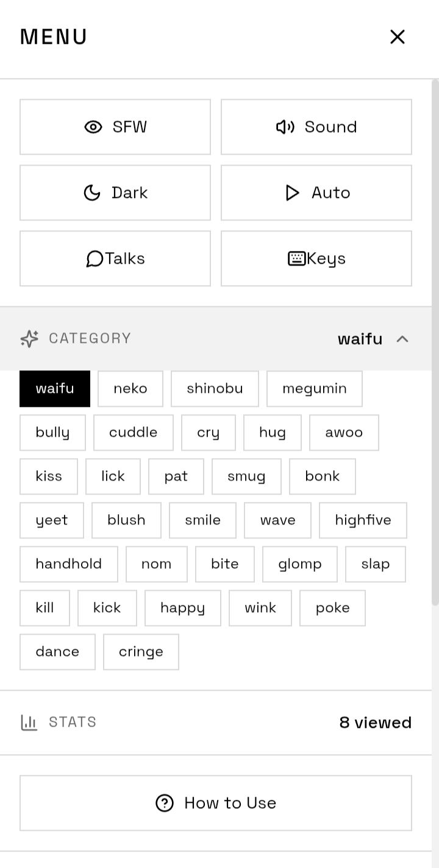The height and width of the screenshot is (868, 439).
Task: Click the speech bubble icon on Talks
Action: coord(95,258)
